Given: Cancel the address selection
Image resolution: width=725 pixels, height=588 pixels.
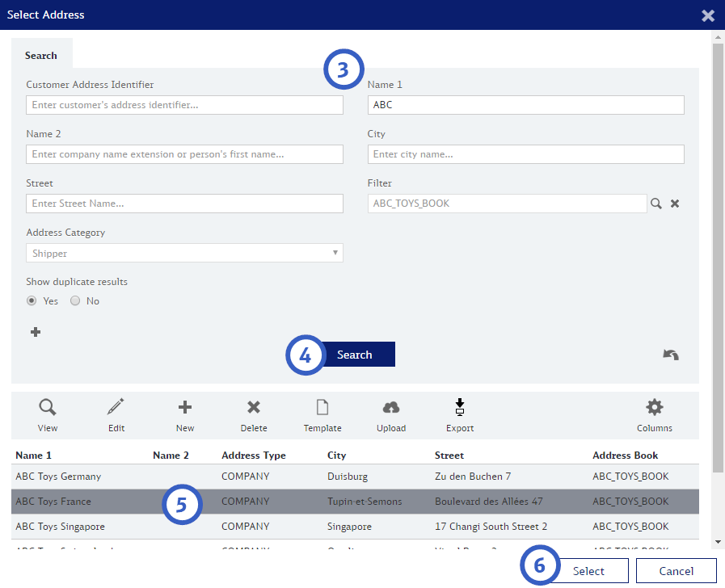Looking at the screenshot, I should tap(676, 571).
